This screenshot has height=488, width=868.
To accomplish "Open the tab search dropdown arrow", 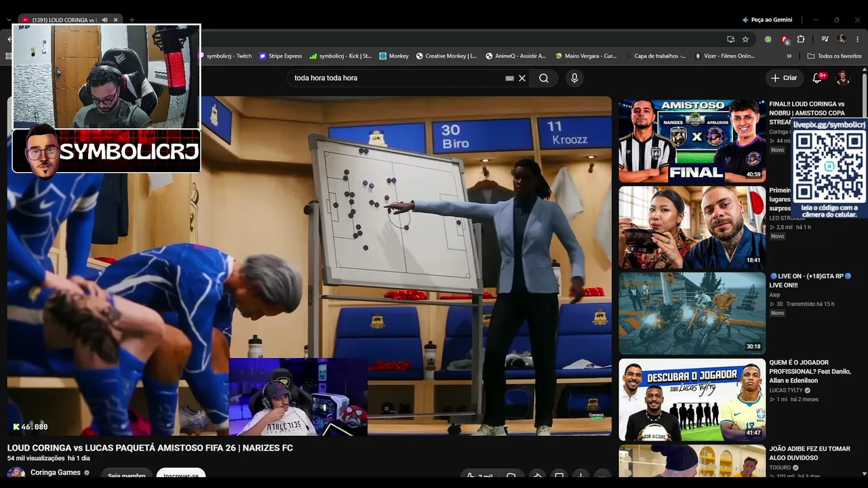I will coord(8,20).
